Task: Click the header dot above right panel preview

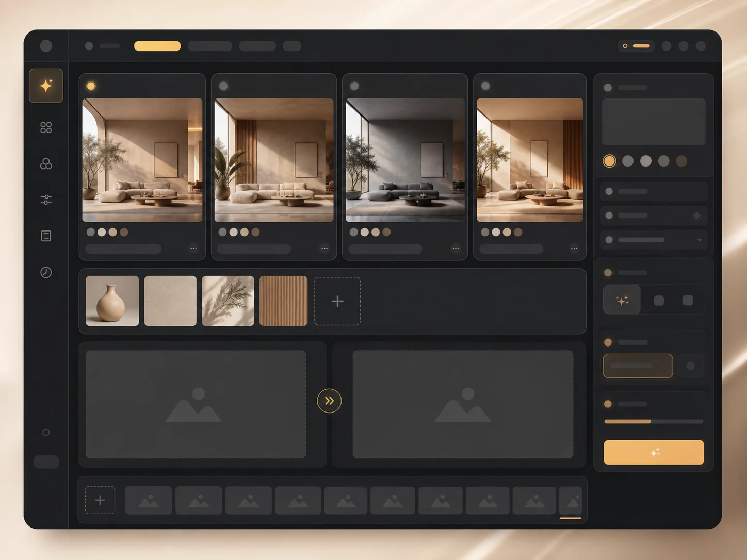Action: tap(608, 88)
